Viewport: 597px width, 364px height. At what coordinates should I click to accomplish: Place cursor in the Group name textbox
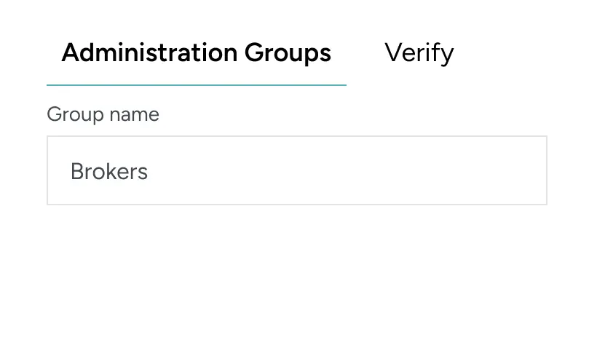(296, 170)
